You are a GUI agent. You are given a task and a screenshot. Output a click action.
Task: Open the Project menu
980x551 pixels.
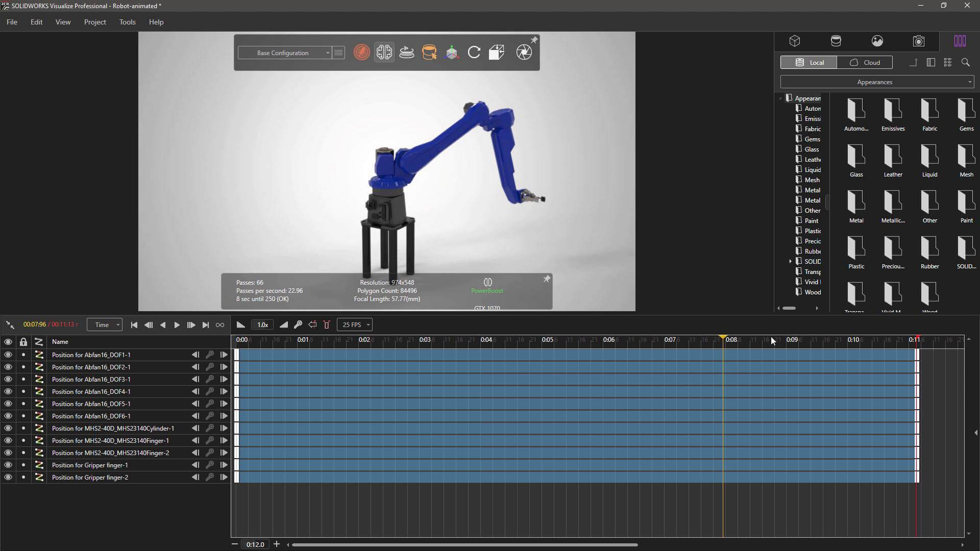click(x=95, y=22)
